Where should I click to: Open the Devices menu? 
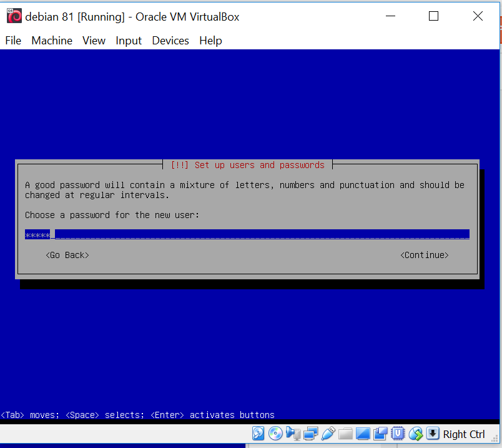coord(170,41)
